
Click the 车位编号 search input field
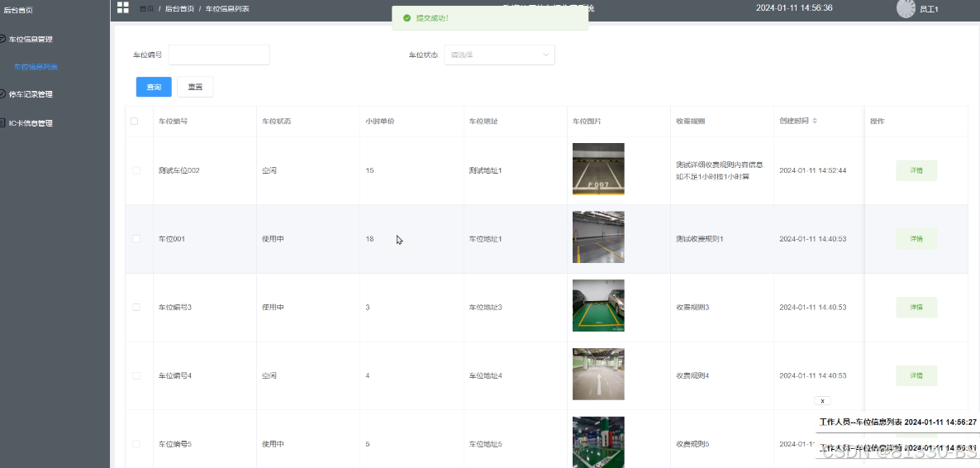219,55
